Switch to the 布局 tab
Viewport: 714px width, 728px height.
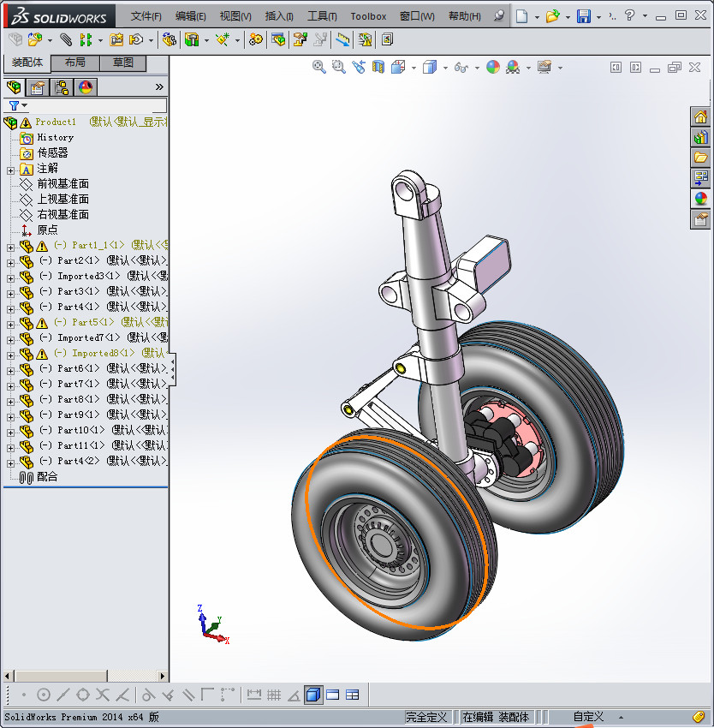pos(74,63)
